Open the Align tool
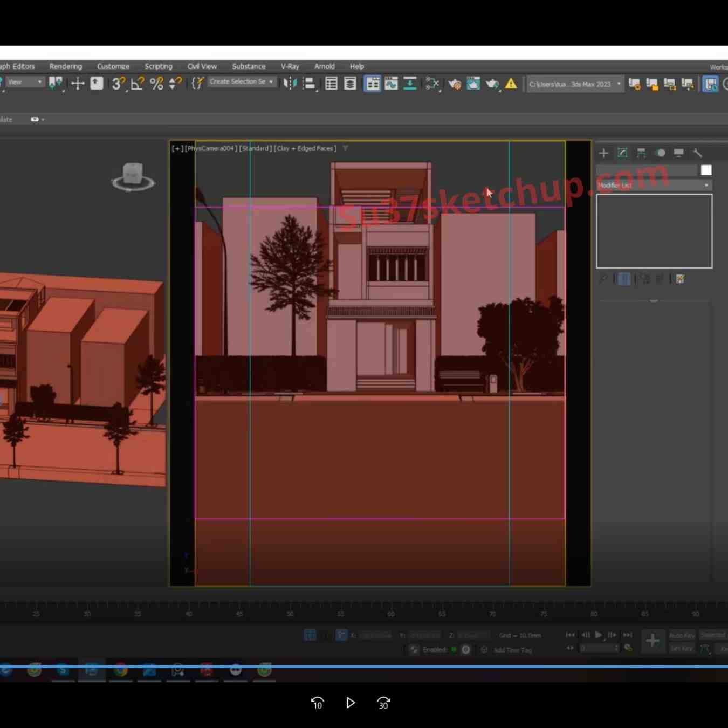Screen dimensions: 728x728 [309, 84]
